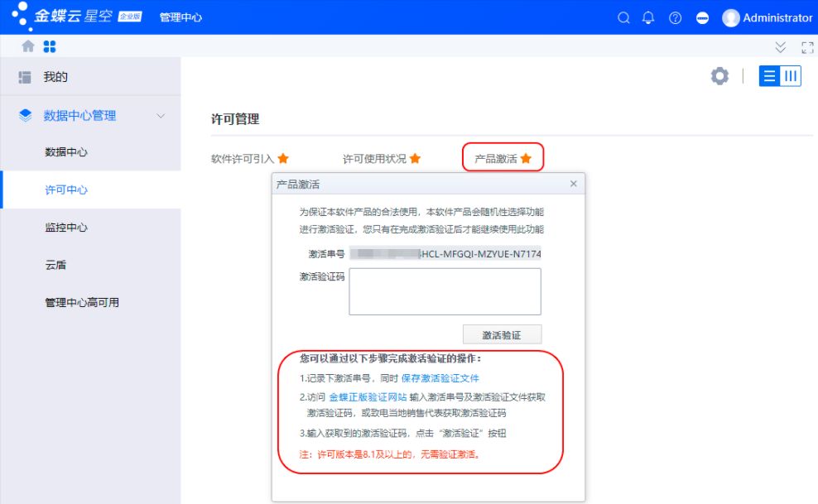The image size is (818, 504).
Task: Expand the double-chevron collapse icon
Action: [x=781, y=47]
